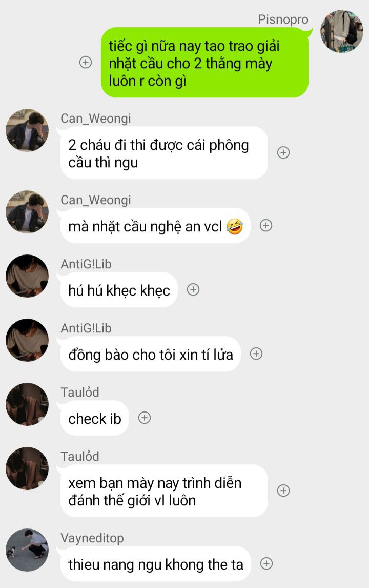The image size is (369, 588).
Task: Tap plus icon next to "mà nhật cầu nghệ an" message
Action: [x=266, y=225]
